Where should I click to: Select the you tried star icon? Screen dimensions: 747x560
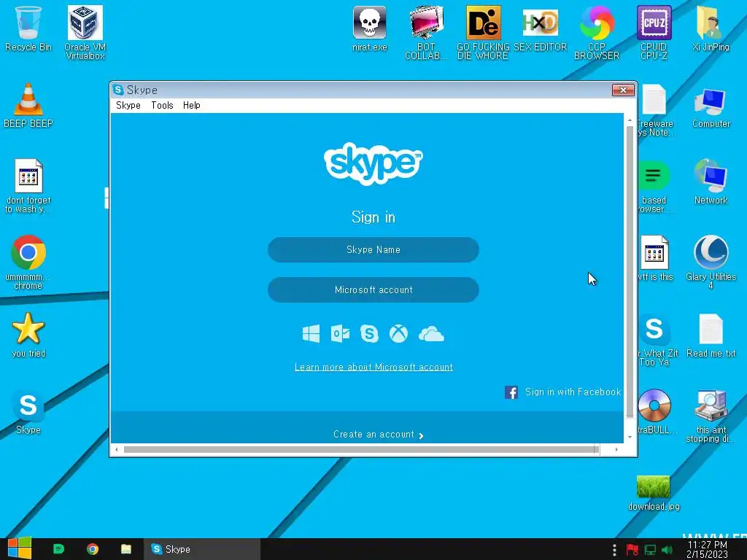point(28,335)
